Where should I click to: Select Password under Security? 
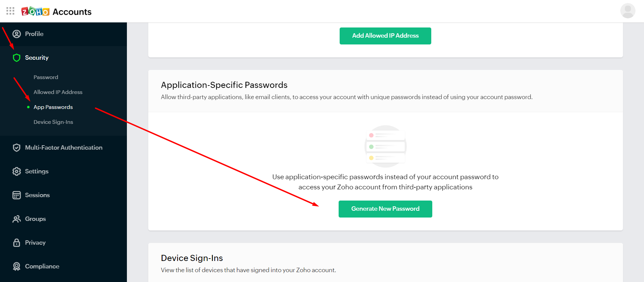pos(46,77)
